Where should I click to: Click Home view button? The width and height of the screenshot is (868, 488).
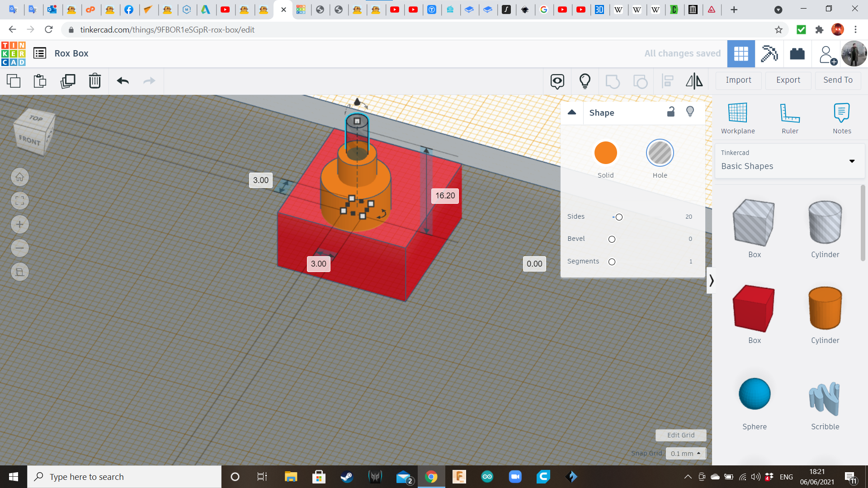click(x=20, y=177)
